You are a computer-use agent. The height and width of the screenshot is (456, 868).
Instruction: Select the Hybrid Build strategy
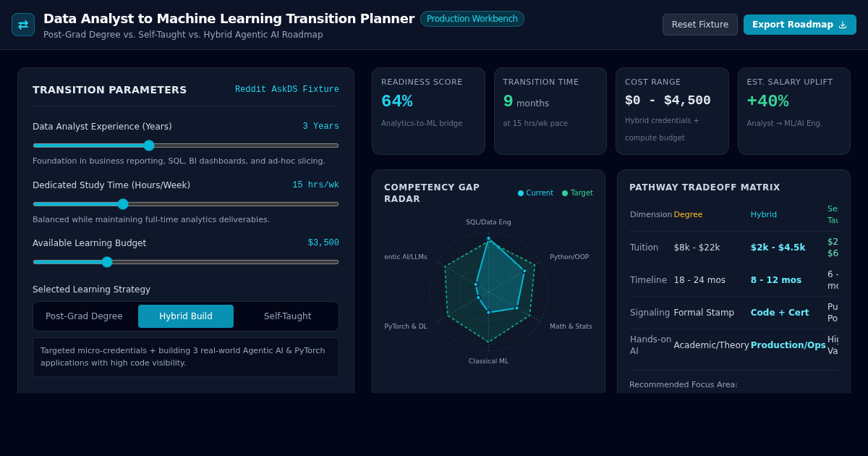186,316
